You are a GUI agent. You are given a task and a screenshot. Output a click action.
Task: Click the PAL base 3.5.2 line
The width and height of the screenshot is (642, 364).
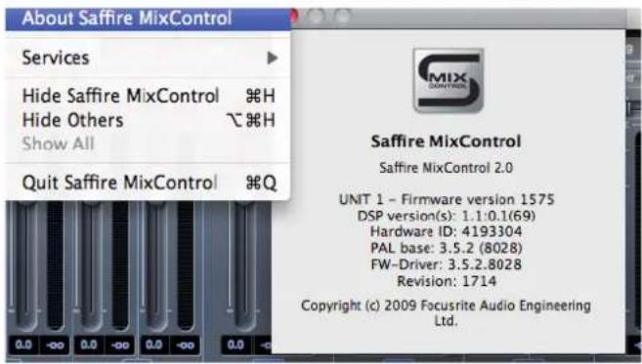pyautogui.click(x=447, y=248)
